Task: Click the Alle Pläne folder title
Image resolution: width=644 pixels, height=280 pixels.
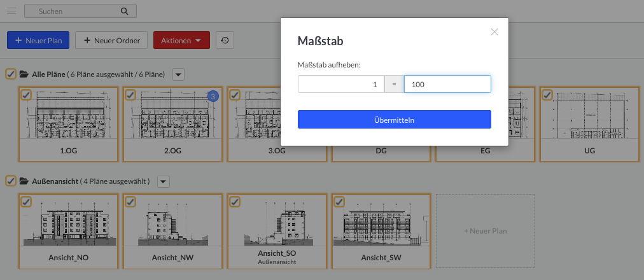Action: coord(48,74)
